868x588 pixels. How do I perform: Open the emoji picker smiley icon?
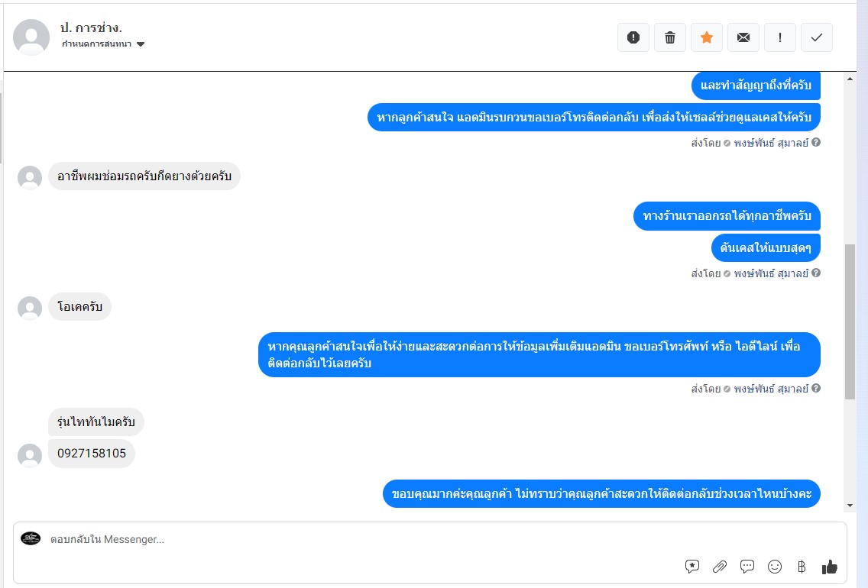point(775,567)
